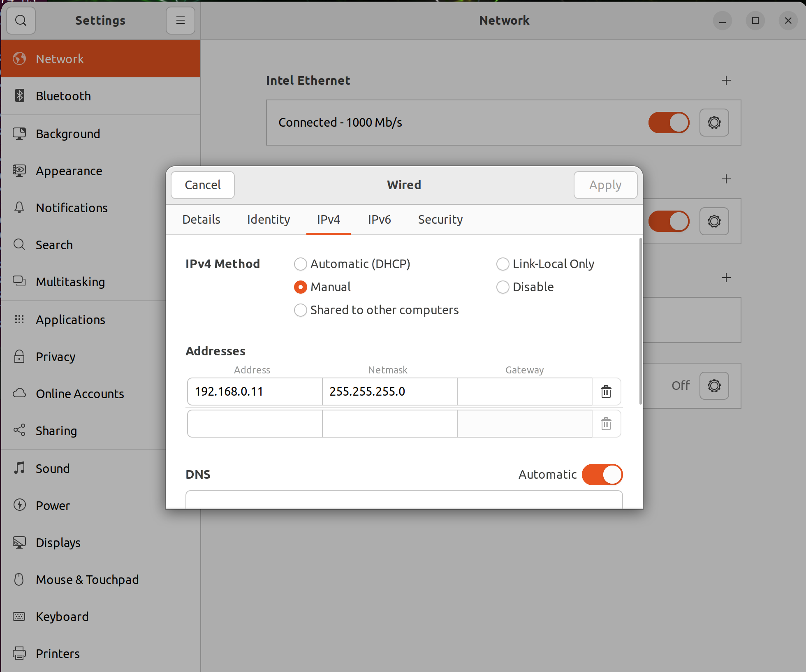Delete the 192.168.0.11 address row
Screen dimensions: 806x672
tap(606, 392)
